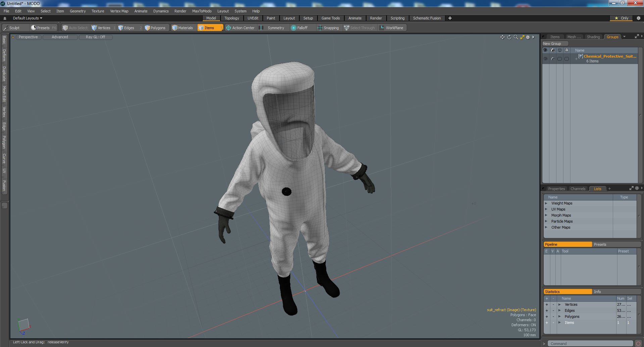This screenshot has width=644, height=347.
Task: Open the Action Center options
Action: coord(241,28)
